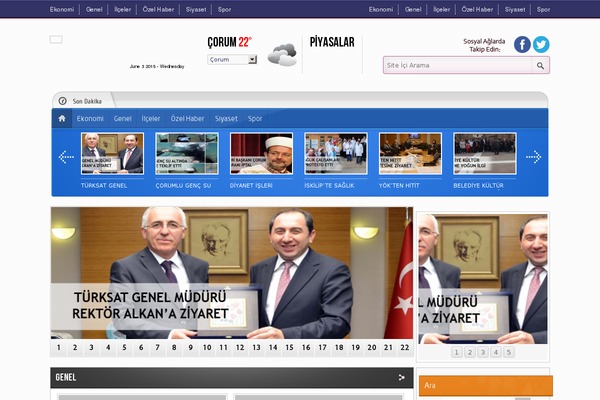This screenshot has width=600, height=400.
Task: Open İlçeler in blue navigation bar
Action: [151, 119]
